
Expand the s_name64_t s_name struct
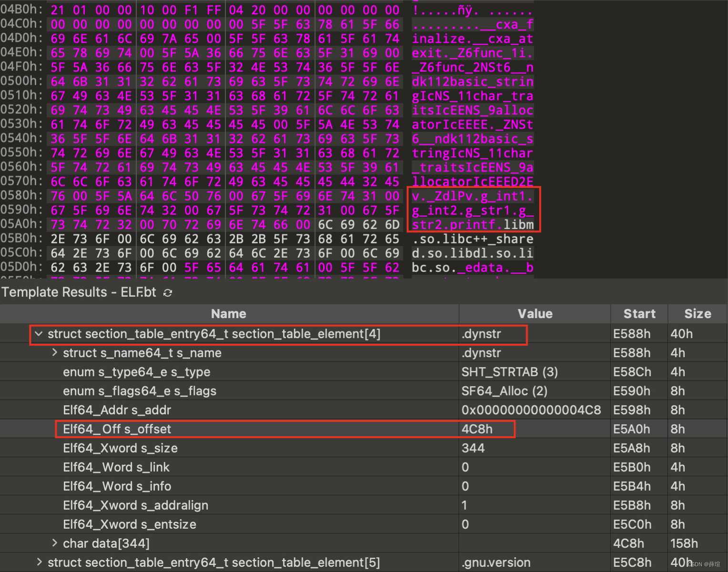click(54, 352)
